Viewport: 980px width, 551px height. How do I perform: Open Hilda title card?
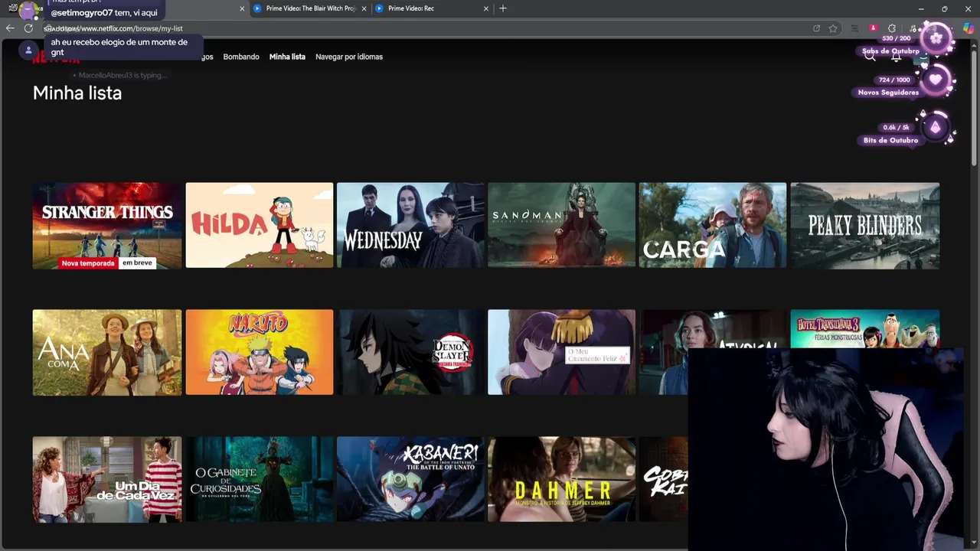point(260,225)
